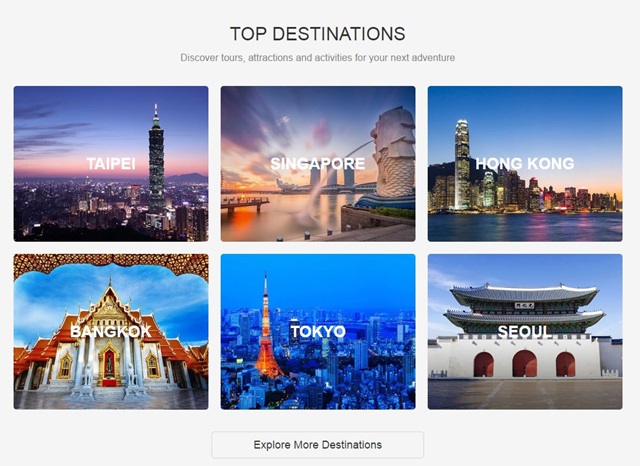Click Taipei 101 tower in Taipei photo

(x=156, y=163)
